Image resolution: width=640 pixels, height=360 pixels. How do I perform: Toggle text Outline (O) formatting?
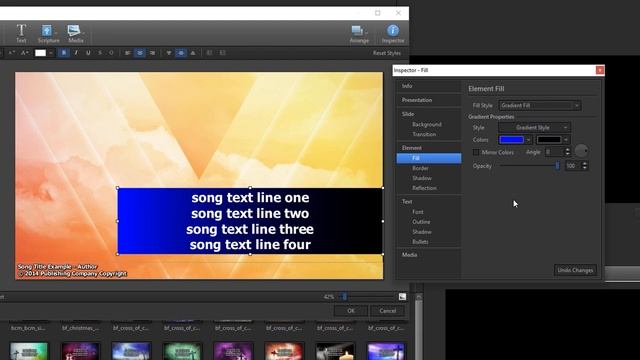[111, 53]
